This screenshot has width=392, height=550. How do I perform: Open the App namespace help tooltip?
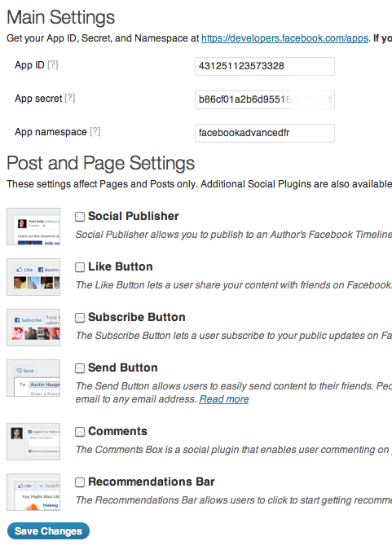95,131
